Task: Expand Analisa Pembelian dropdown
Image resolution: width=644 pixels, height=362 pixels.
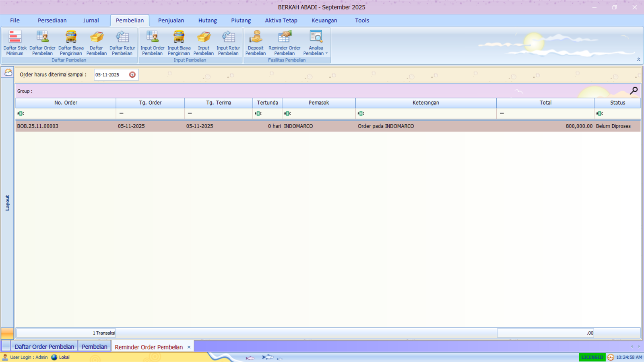Action: (x=326, y=53)
